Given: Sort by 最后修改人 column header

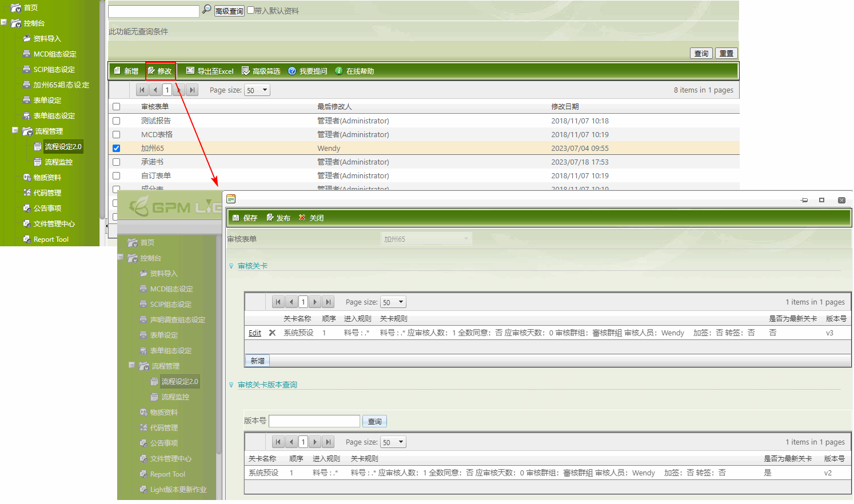Looking at the screenshot, I should click(x=334, y=106).
